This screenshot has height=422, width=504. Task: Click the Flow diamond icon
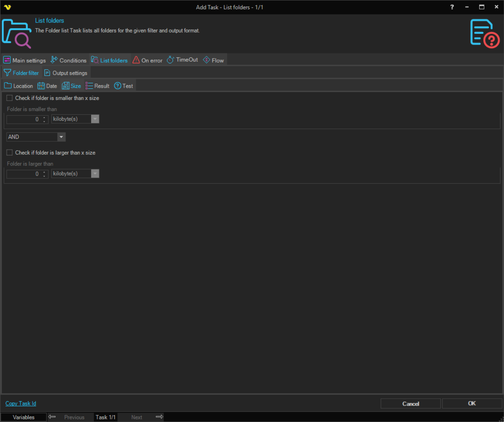(206, 60)
